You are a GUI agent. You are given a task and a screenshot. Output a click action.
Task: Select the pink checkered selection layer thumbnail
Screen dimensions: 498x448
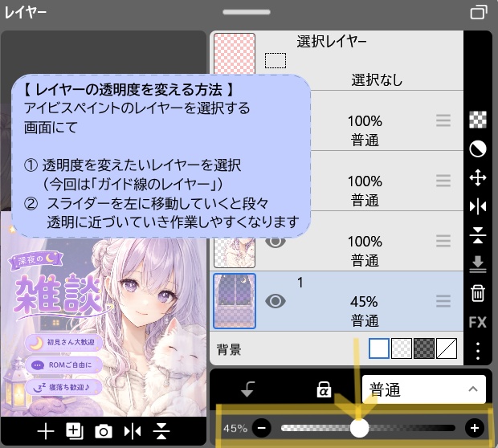235,54
